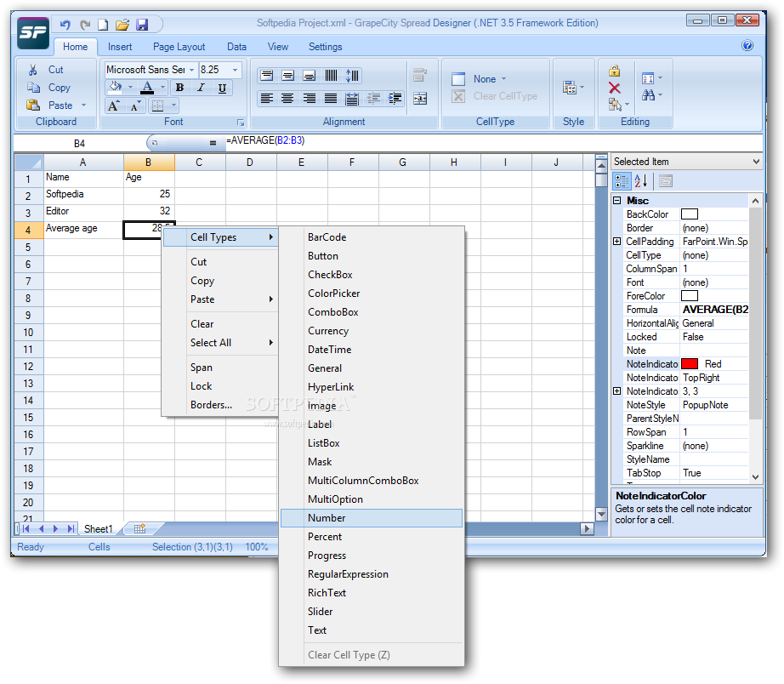Toggle center text alignment
784x684 pixels.
click(287, 99)
